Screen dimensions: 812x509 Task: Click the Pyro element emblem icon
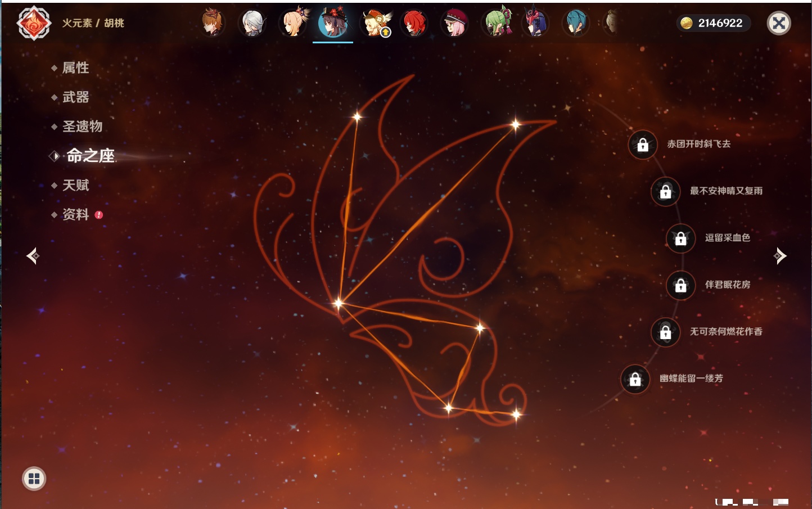click(x=34, y=23)
